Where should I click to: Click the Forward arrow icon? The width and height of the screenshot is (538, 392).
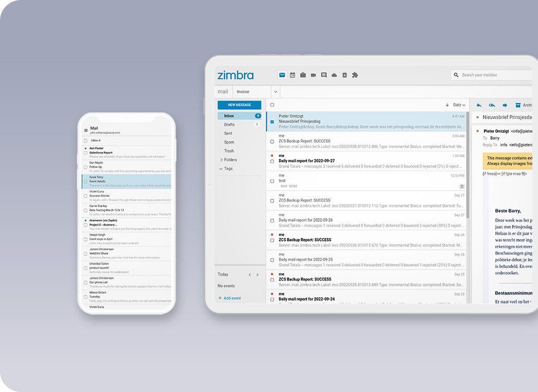point(505,105)
